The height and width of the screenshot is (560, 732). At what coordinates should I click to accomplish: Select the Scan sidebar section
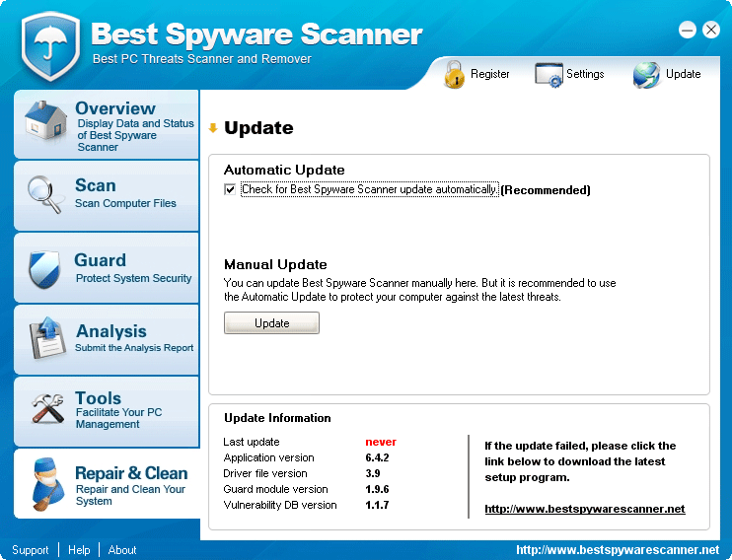click(x=107, y=196)
